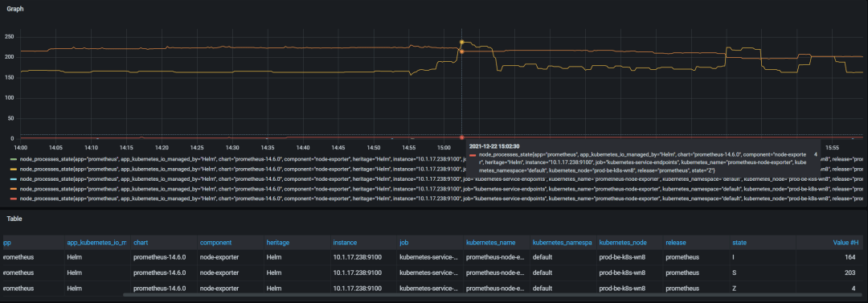Click the release column header
The height and width of the screenshot is (303, 868).
tap(676, 243)
